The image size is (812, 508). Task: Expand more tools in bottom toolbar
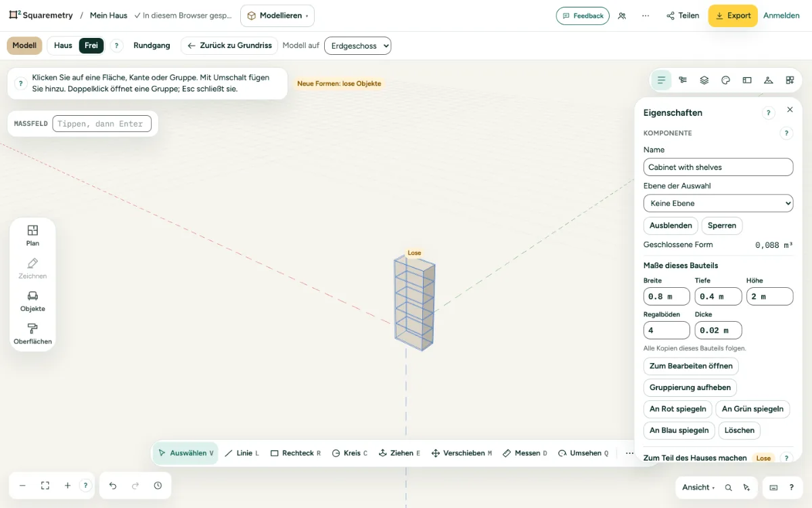[x=630, y=453]
